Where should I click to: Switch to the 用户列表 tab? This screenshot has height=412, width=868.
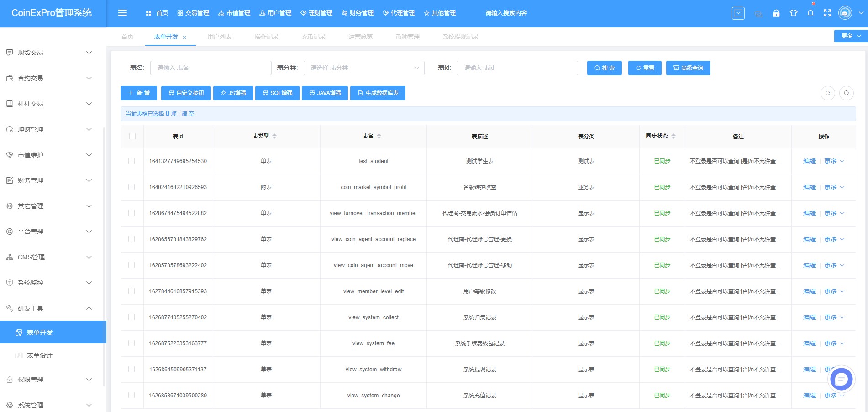coord(220,37)
